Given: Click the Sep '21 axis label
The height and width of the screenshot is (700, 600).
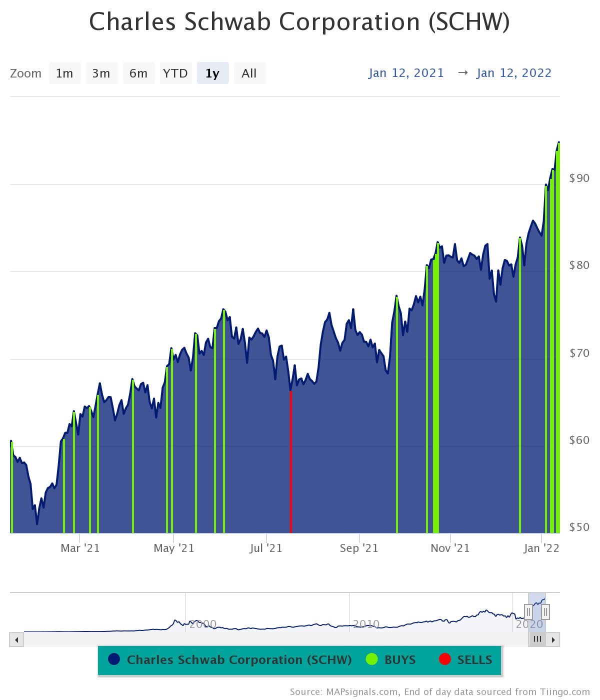Looking at the screenshot, I should 359,548.
